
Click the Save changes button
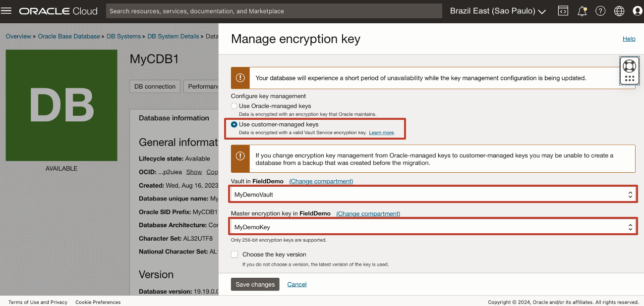[255, 284]
